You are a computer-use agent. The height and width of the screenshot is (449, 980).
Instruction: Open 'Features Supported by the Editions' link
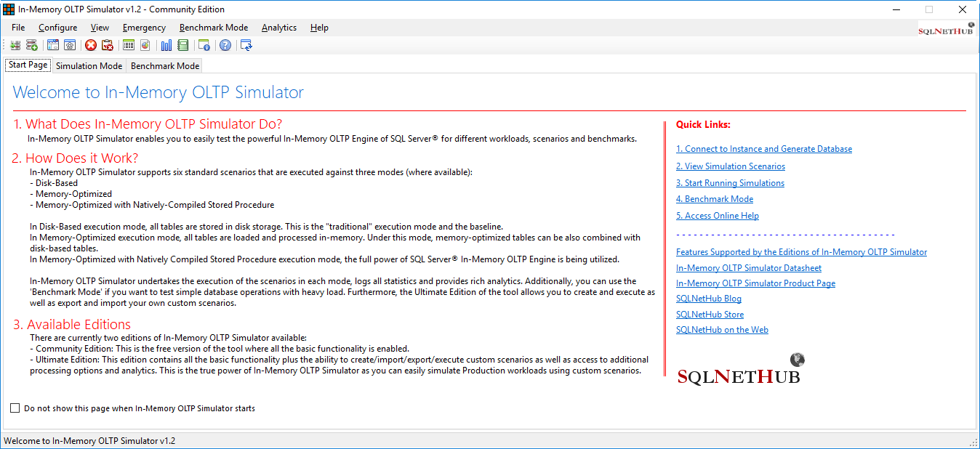[x=802, y=252]
